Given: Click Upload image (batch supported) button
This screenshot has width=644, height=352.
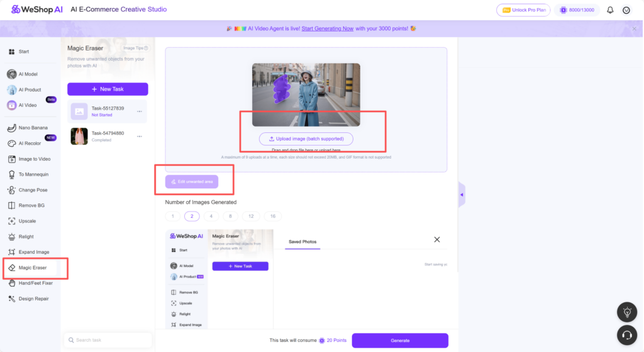Looking at the screenshot, I should [306, 139].
